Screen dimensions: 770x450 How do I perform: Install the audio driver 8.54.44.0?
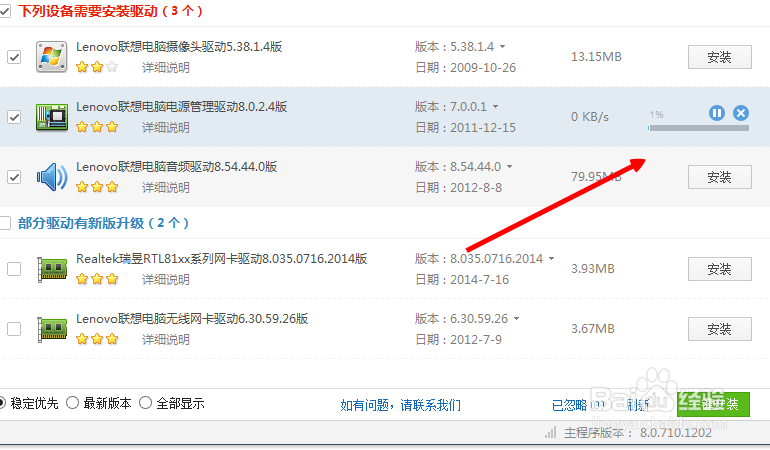click(719, 177)
